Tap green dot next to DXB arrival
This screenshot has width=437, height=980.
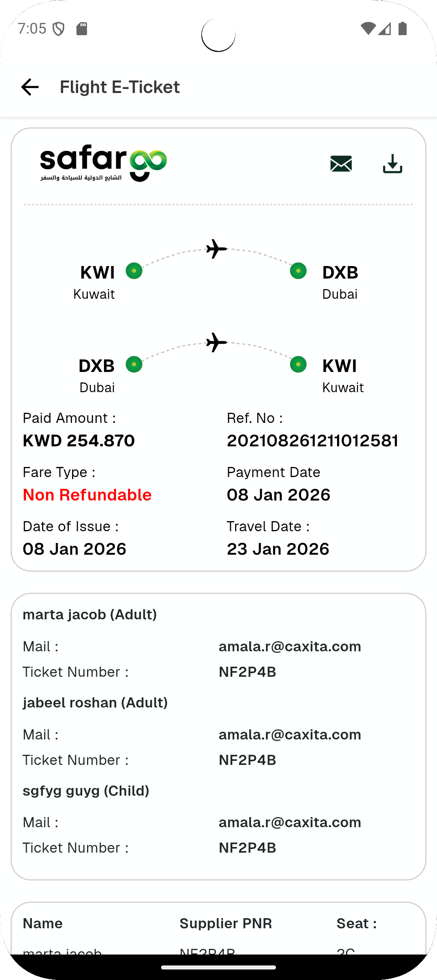tap(298, 271)
